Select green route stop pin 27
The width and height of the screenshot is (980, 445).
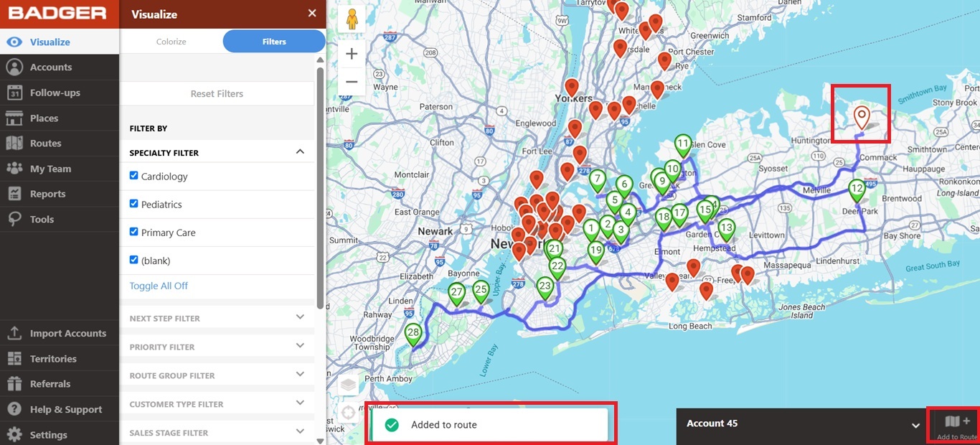pyautogui.click(x=456, y=294)
